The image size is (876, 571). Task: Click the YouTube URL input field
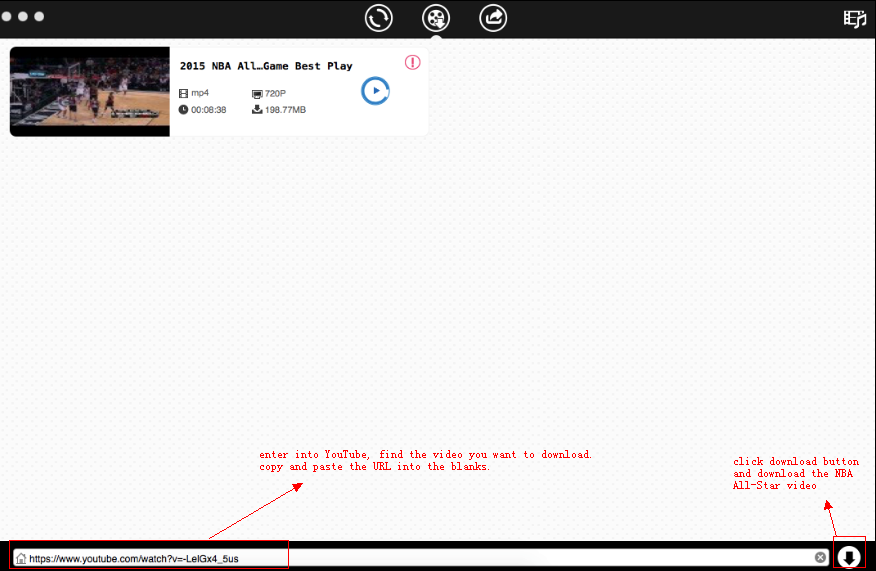(422, 558)
